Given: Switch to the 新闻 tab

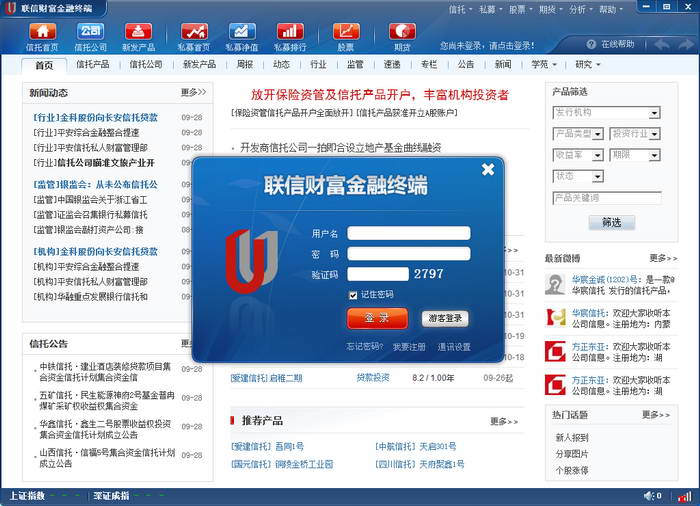Looking at the screenshot, I should tap(503, 64).
